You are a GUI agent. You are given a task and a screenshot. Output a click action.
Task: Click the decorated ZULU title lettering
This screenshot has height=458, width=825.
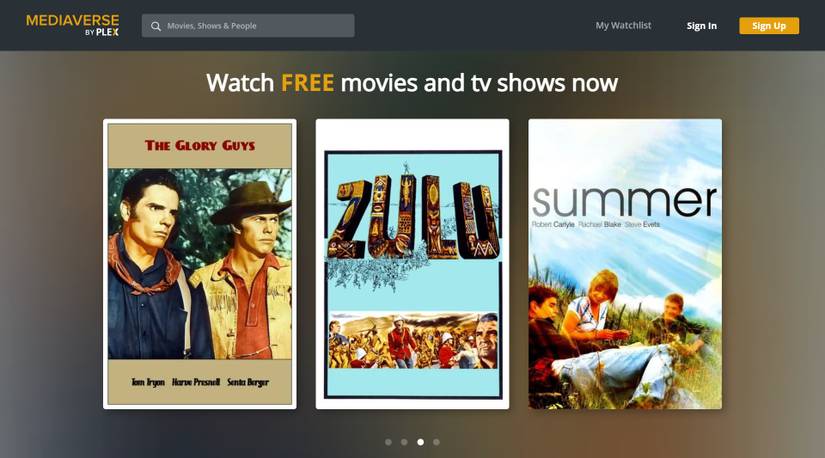click(x=412, y=217)
